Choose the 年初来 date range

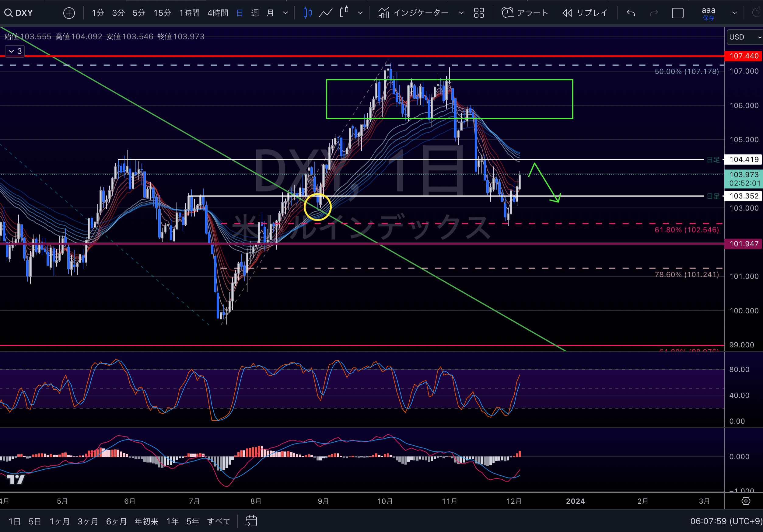(x=146, y=521)
